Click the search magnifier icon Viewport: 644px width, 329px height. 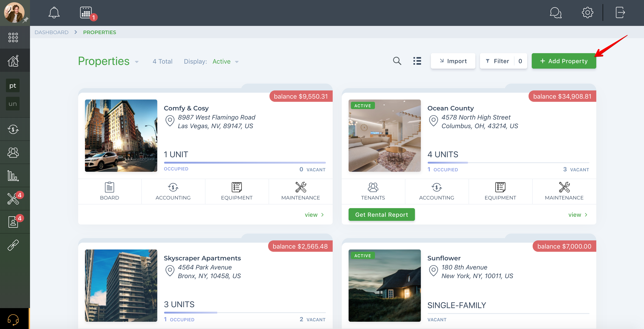click(397, 61)
